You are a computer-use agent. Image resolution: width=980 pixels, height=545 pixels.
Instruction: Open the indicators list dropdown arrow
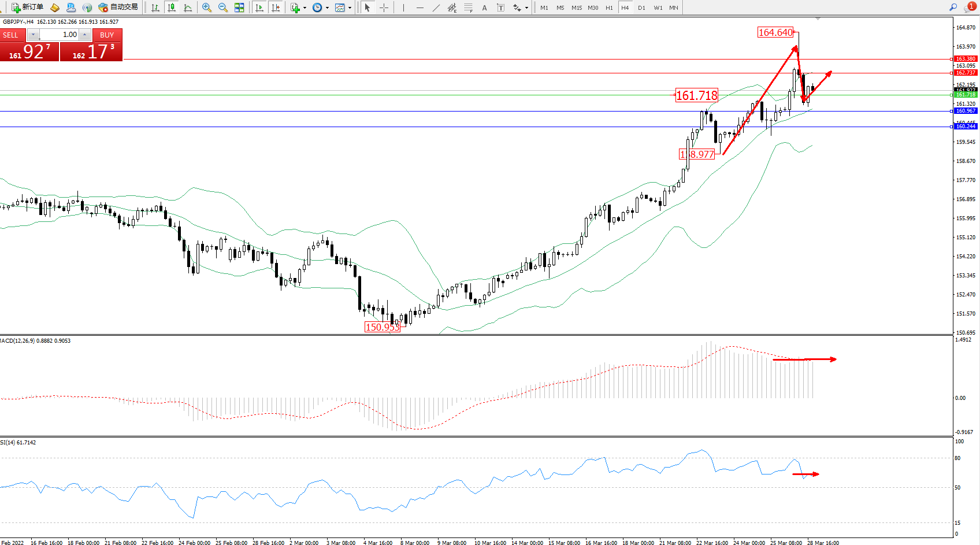point(305,8)
